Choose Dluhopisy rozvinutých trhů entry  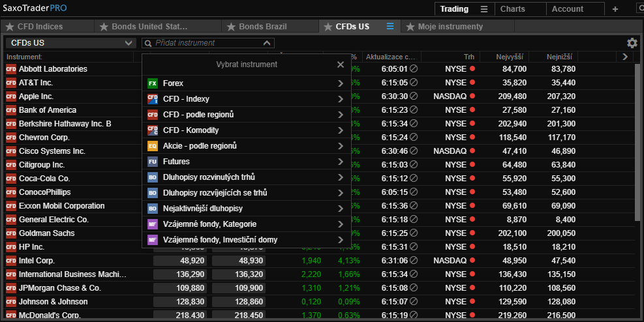[247, 177]
